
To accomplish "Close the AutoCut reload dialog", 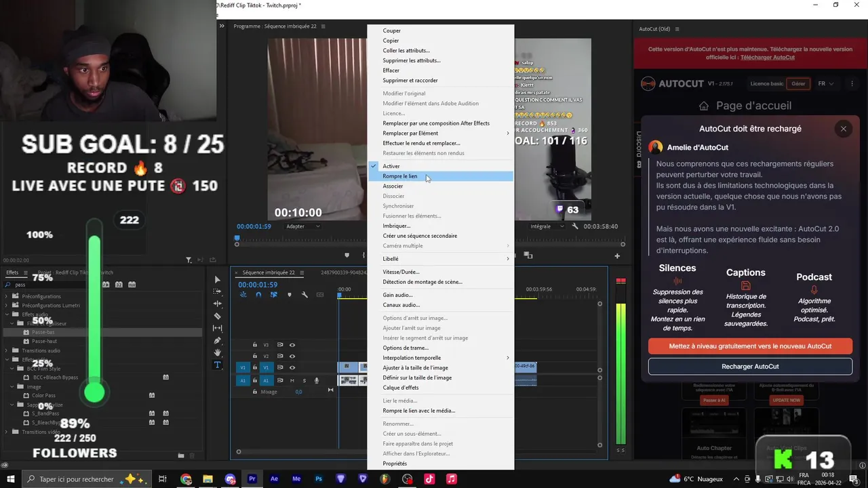I will click(843, 129).
